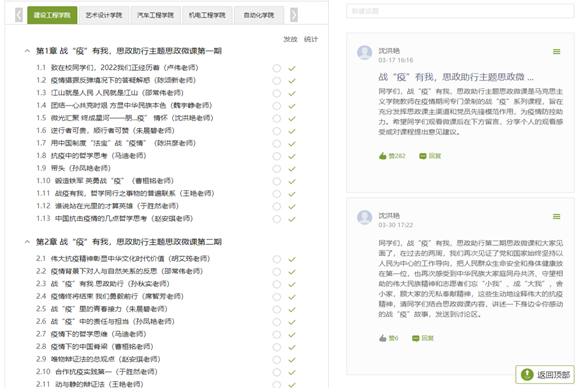This screenshot has width=576, height=388.
Task: Click the green checkmark on lesson 2.2
Action: pyautogui.click(x=292, y=272)
